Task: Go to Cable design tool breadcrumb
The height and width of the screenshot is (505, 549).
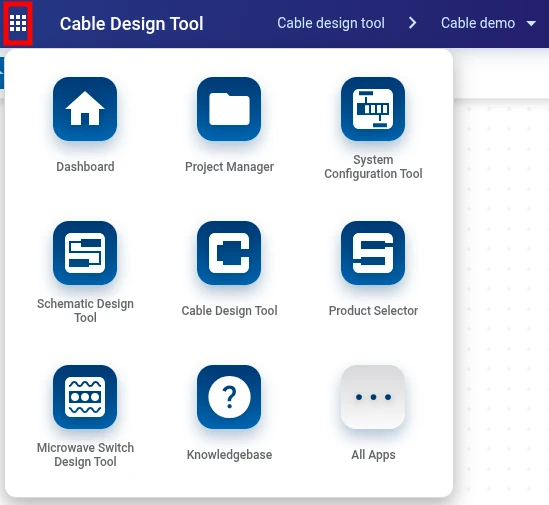Action: (331, 23)
